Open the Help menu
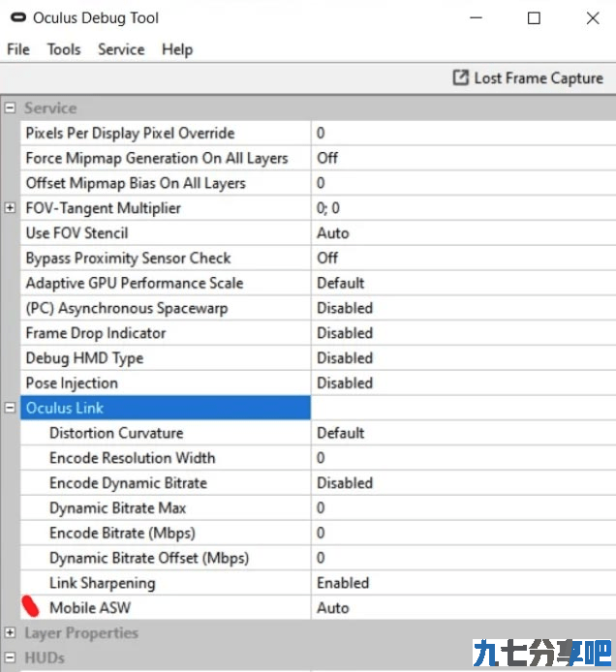 [x=177, y=49]
